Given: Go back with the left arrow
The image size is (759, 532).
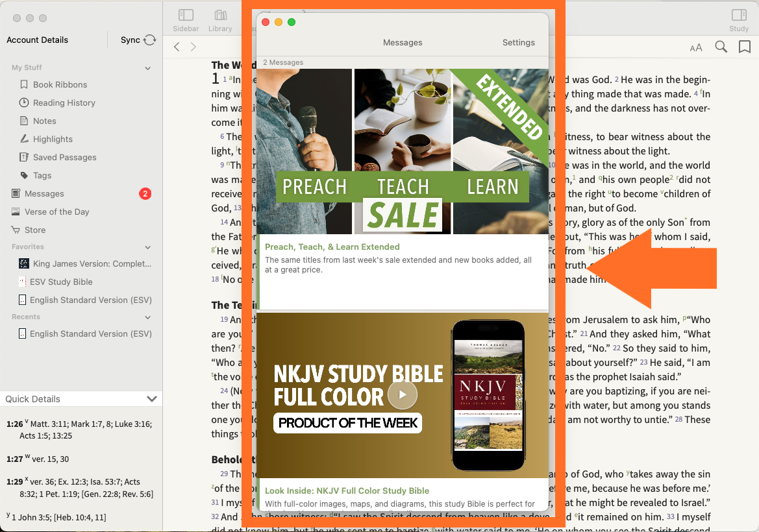Looking at the screenshot, I should pos(177,47).
